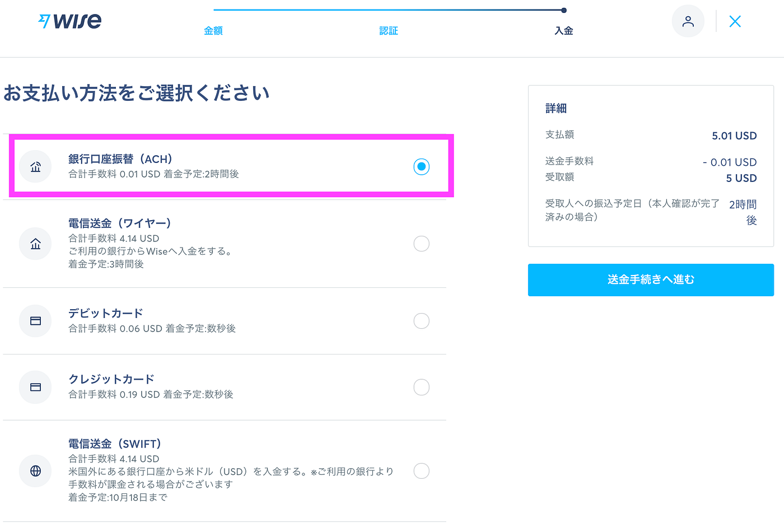
Task: Click the 送金手数料 label
Action: pos(570,161)
